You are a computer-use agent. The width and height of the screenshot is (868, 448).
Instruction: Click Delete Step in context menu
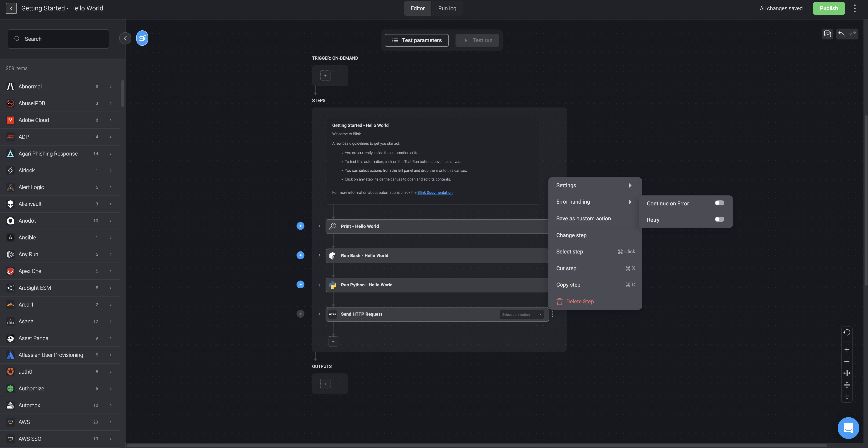[595, 302]
